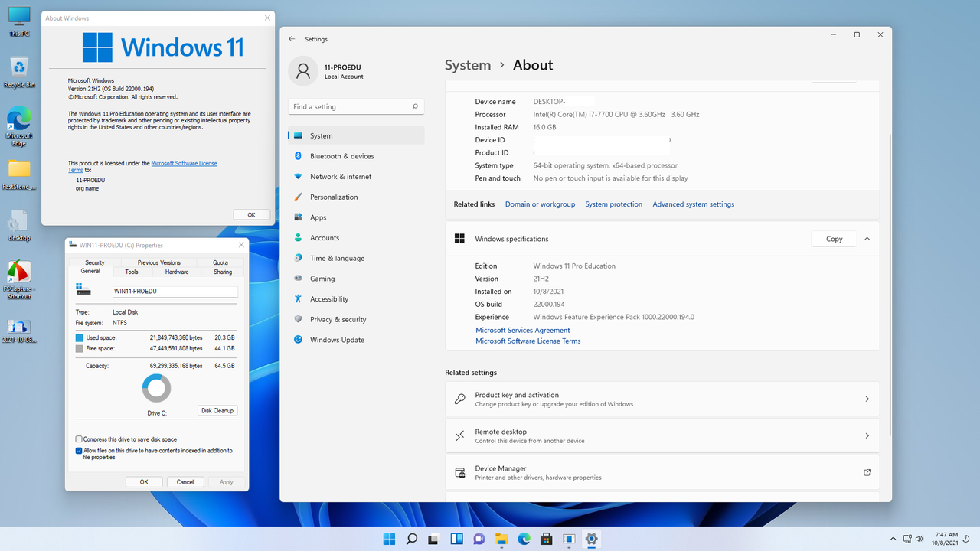Click the drive label field WIN11-PROEDU
This screenshot has height=551, width=980.
[x=175, y=292]
